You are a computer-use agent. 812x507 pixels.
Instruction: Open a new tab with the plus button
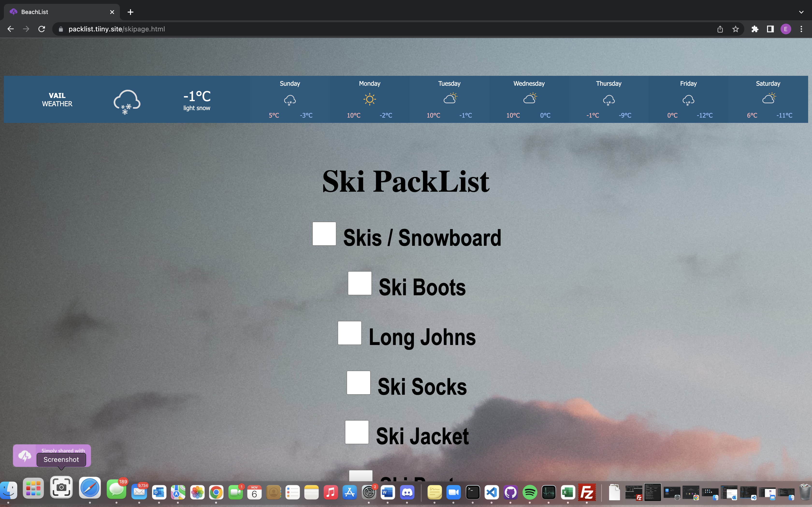point(130,12)
